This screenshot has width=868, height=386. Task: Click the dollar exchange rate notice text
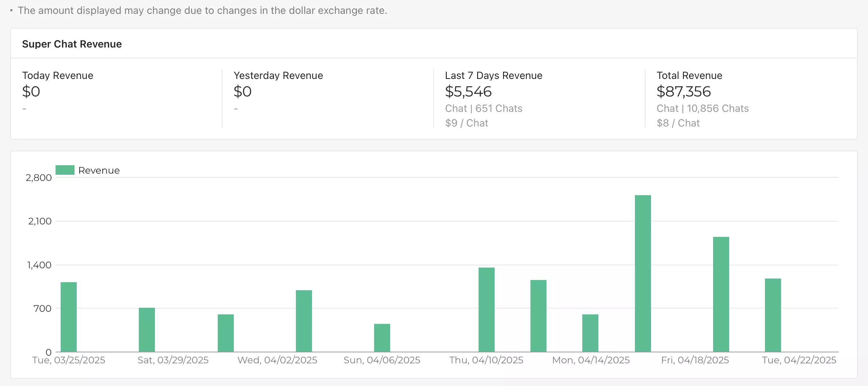coord(202,10)
